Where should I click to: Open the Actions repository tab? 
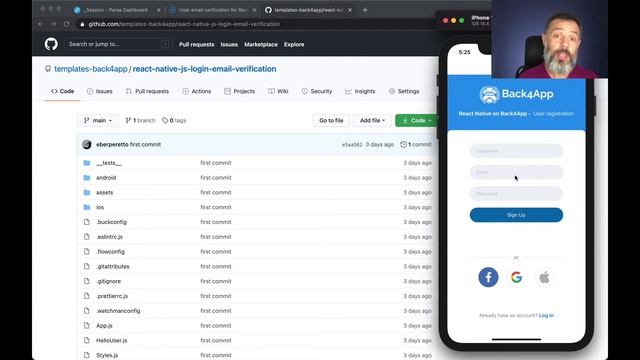coord(197,91)
